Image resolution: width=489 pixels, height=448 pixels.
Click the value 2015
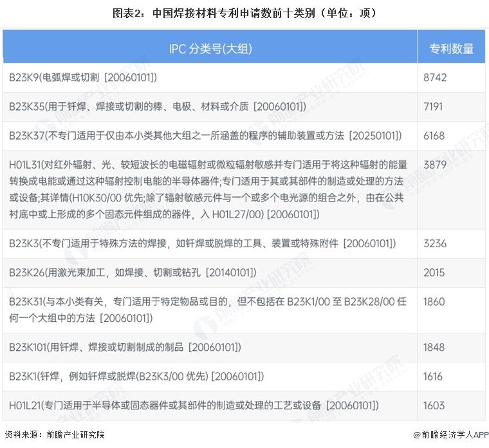[x=434, y=273]
